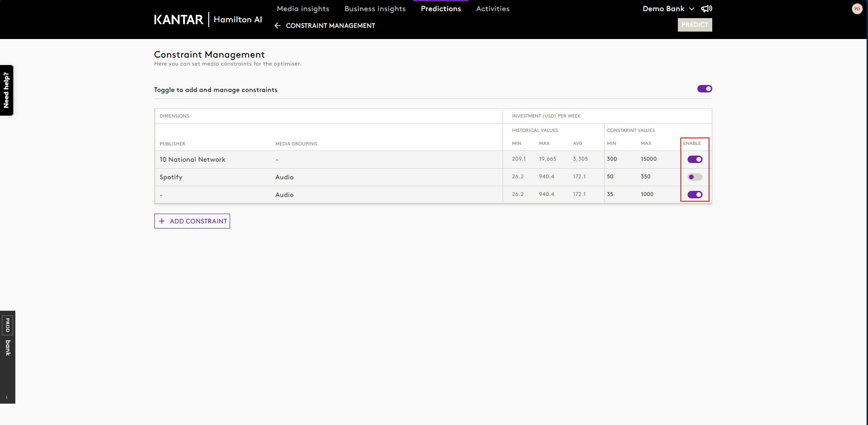Toggle the master constraints switch off
This screenshot has width=868, height=425.
pyautogui.click(x=704, y=89)
